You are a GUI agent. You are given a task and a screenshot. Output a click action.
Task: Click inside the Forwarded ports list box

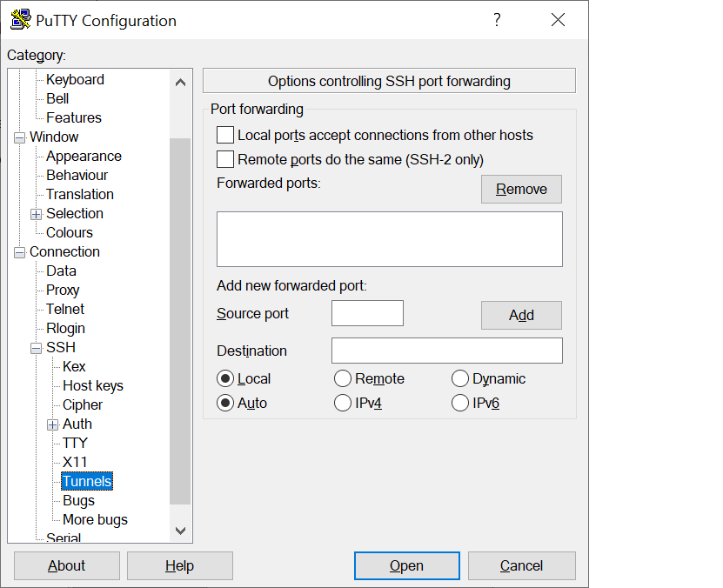pos(390,239)
